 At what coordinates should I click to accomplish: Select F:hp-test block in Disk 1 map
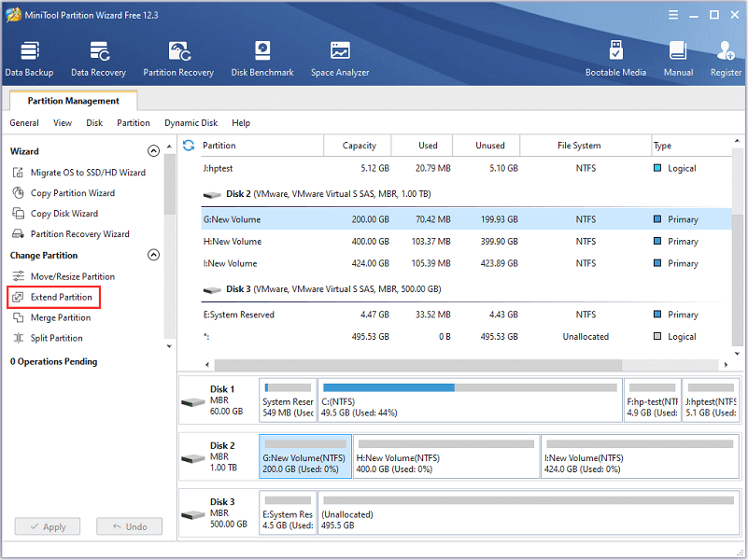point(652,400)
